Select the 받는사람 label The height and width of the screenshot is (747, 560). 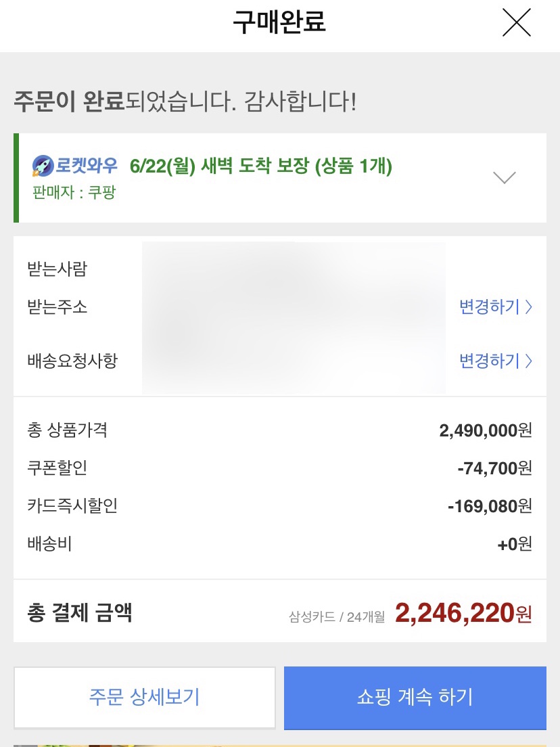[x=57, y=269]
